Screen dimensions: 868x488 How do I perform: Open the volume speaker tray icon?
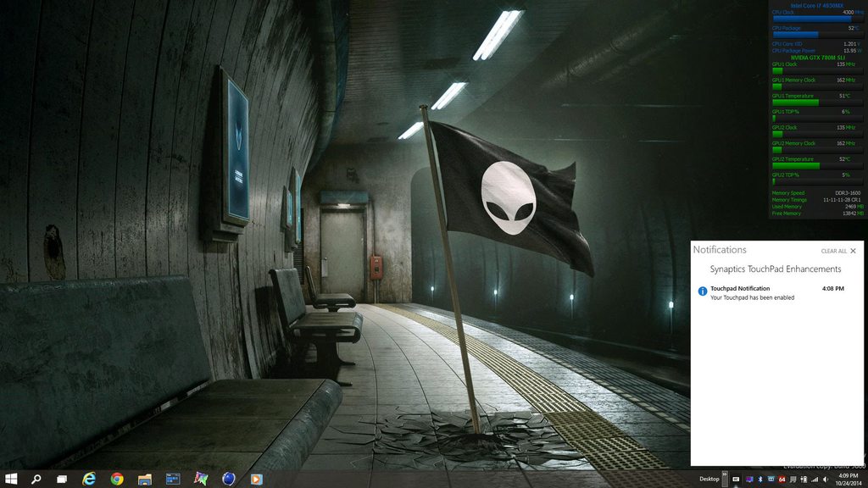click(x=826, y=480)
